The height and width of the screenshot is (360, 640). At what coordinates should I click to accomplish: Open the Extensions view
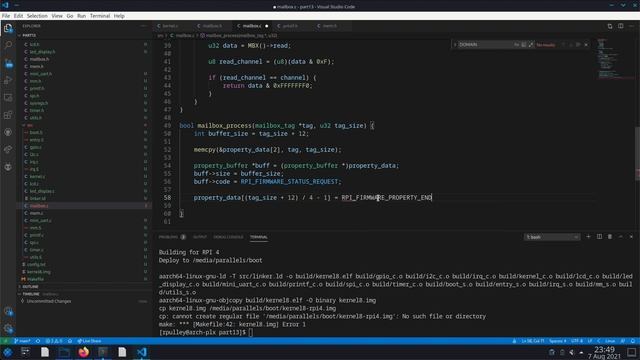8,115
